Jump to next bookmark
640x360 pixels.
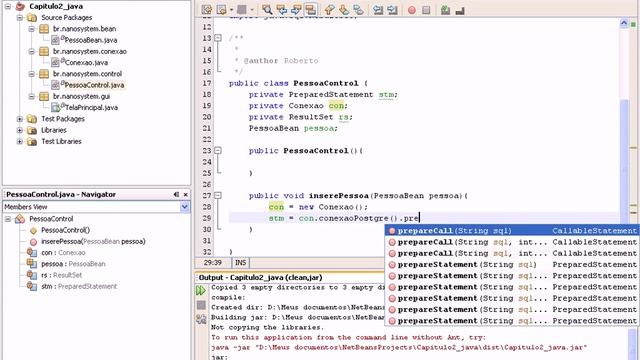click(x=344, y=10)
